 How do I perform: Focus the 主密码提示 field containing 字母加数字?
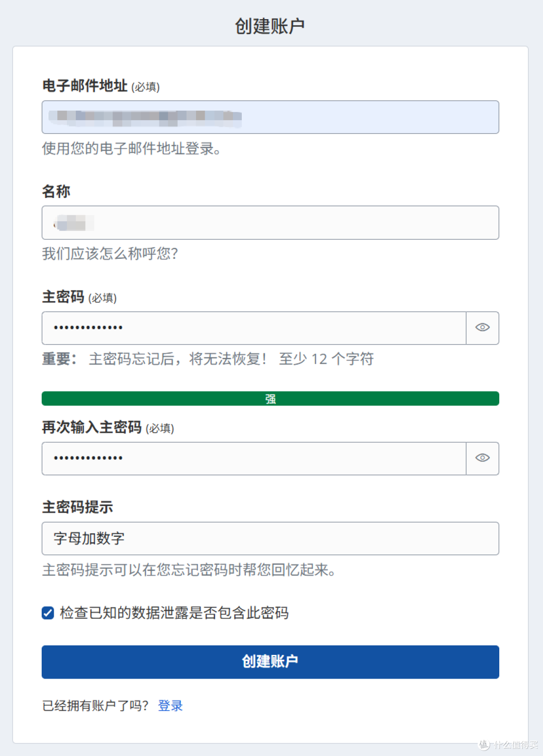(x=270, y=538)
